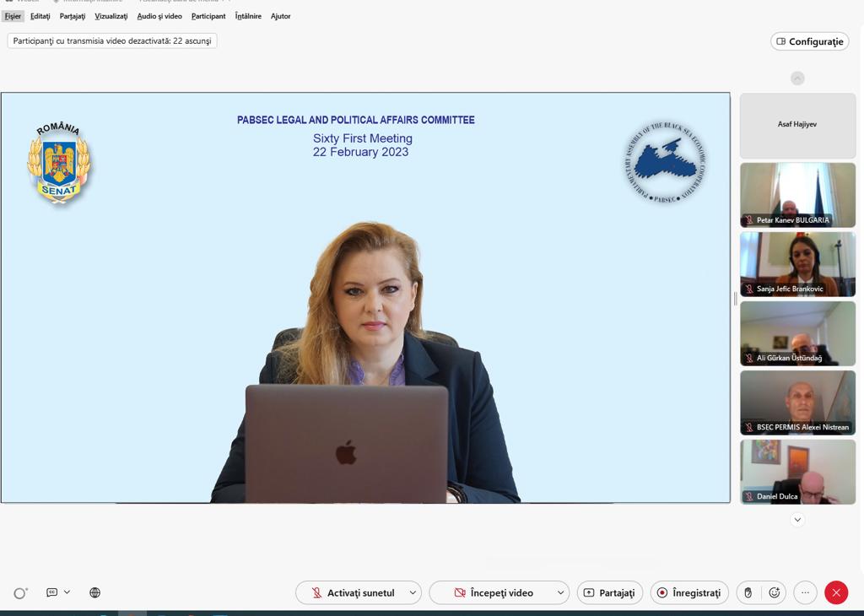The height and width of the screenshot is (616, 864).
Task: Click muted mic icon on Daniel Dulca tile
Action: point(749,496)
